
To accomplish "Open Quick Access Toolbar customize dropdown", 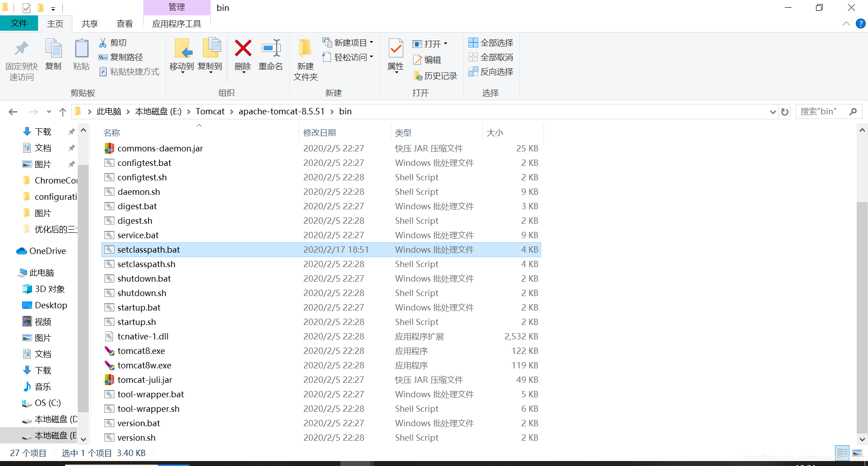I will [53, 9].
